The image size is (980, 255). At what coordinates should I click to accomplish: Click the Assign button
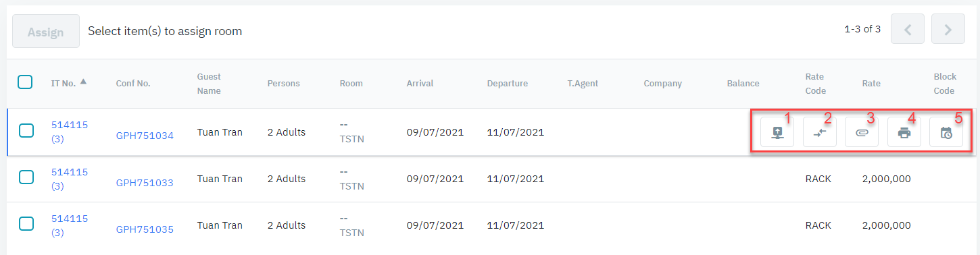click(x=46, y=32)
